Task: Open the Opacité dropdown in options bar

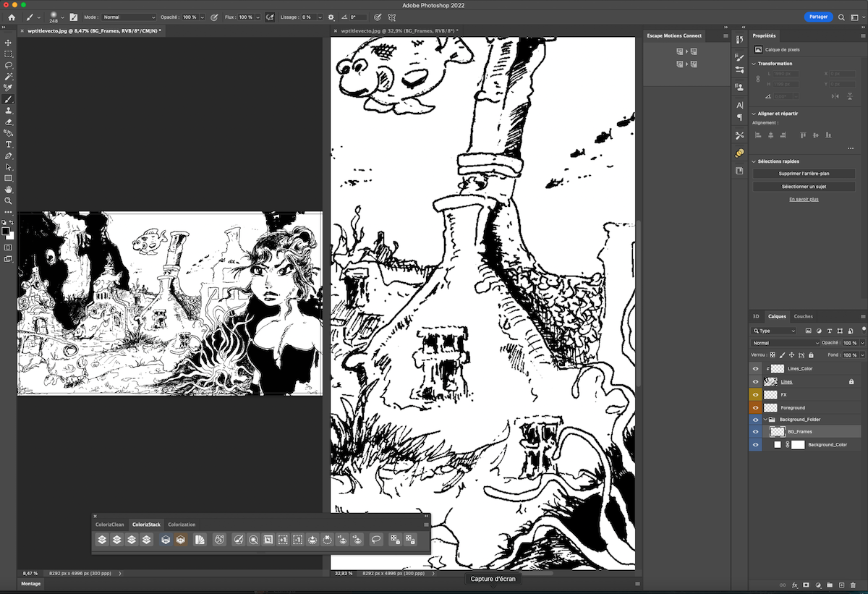Action: point(203,17)
